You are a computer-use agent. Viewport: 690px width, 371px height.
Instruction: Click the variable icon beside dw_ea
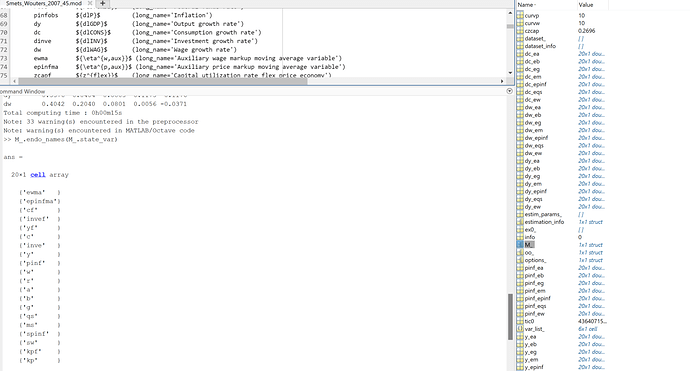pos(520,107)
